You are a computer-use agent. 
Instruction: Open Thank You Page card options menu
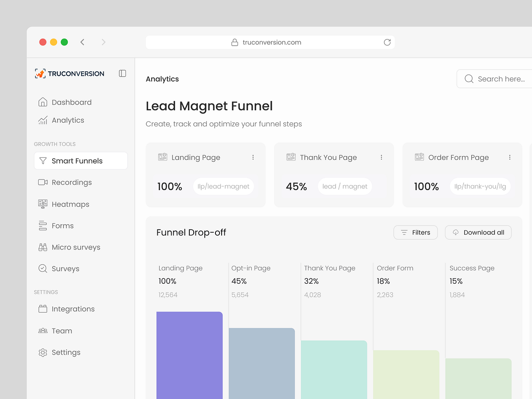[381, 157]
